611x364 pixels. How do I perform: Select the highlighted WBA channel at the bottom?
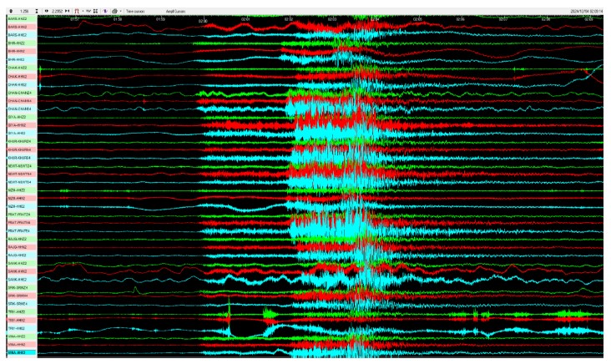(18, 352)
